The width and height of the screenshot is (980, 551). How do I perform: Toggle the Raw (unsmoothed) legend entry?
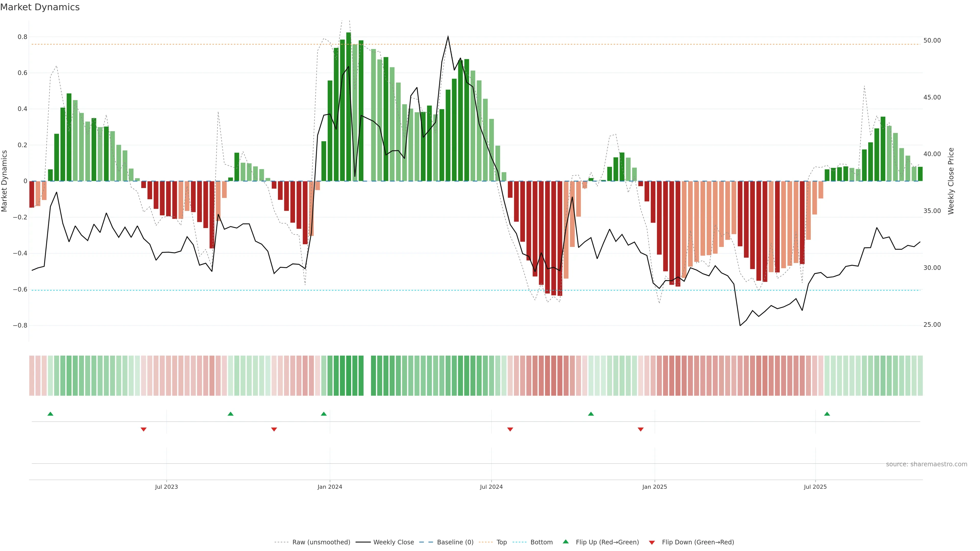pyautogui.click(x=321, y=542)
